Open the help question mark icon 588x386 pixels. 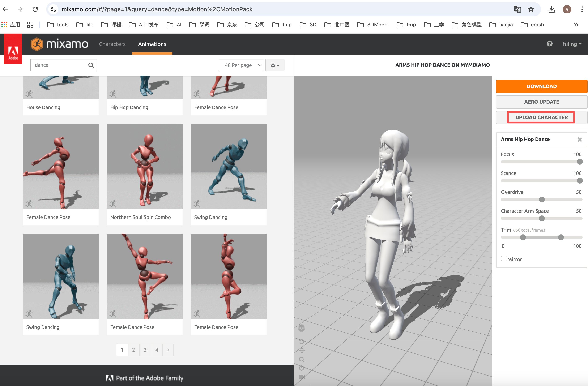549,44
